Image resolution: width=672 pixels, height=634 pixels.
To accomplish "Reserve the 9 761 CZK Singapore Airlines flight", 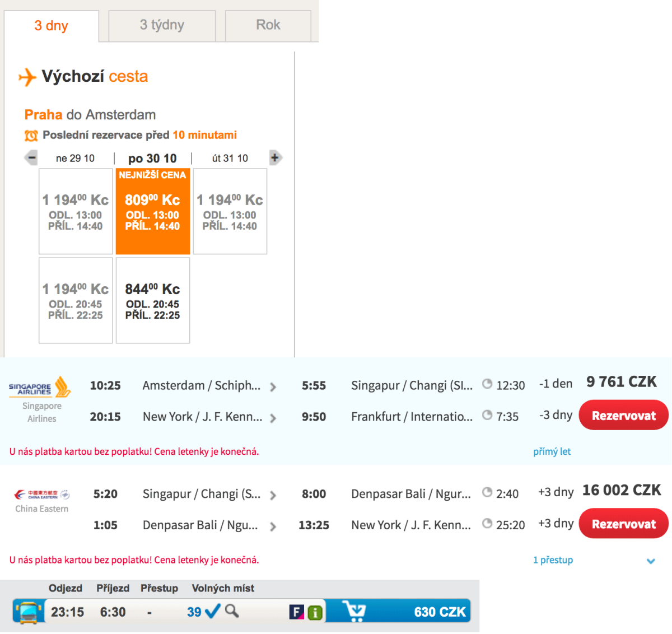I will point(623,416).
